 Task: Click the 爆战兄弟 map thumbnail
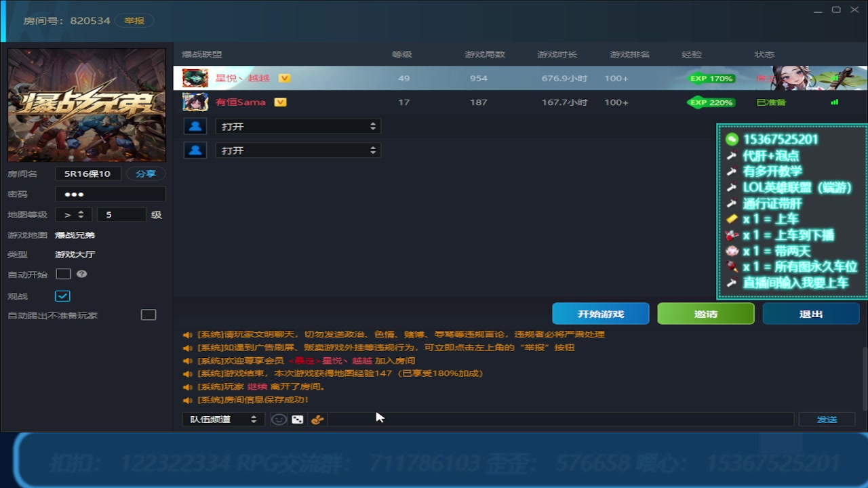(x=87, y=104)
